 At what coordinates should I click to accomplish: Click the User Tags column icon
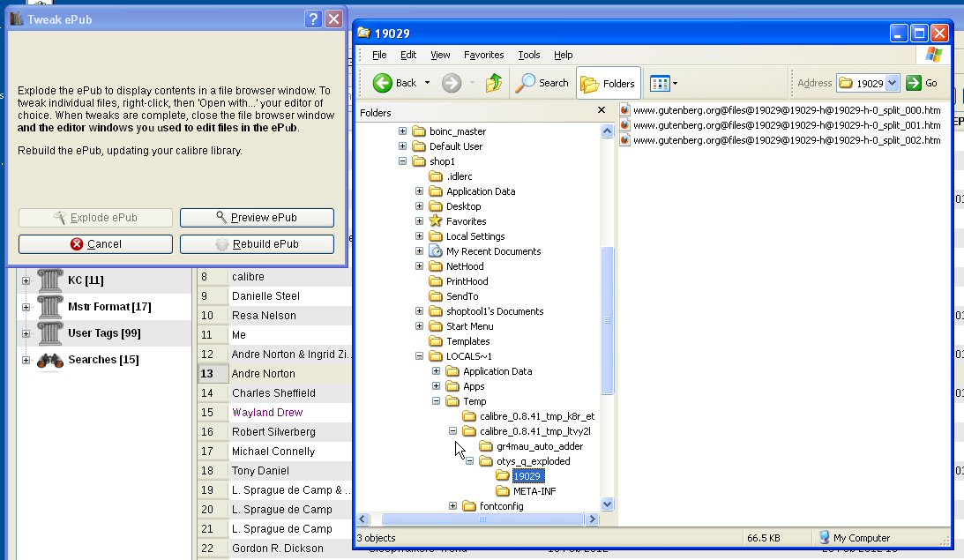coord(50,333)
